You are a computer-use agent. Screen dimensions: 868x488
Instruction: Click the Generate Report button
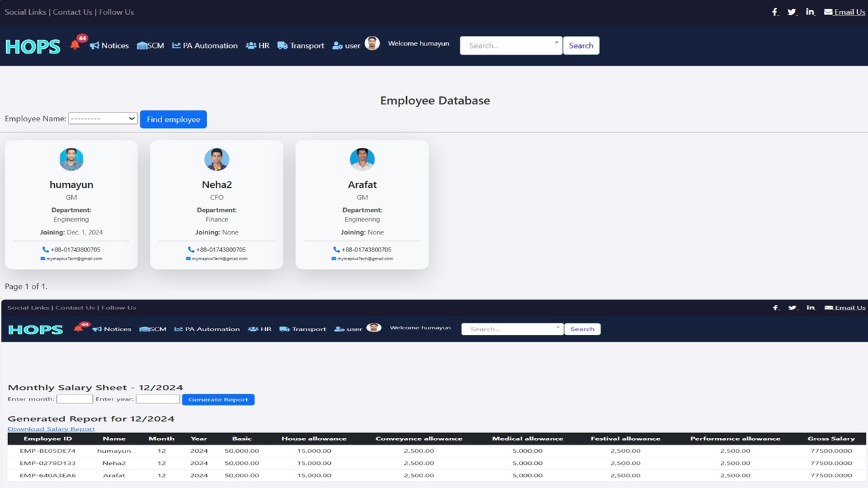(x=218, y=400)
